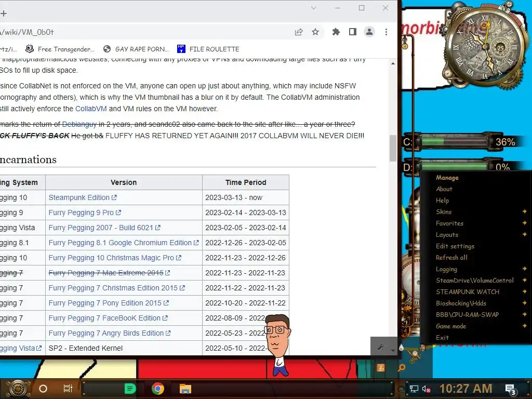Open Chrome's three-dot menu
532x399 pixels.
click(x=386, y=32)
